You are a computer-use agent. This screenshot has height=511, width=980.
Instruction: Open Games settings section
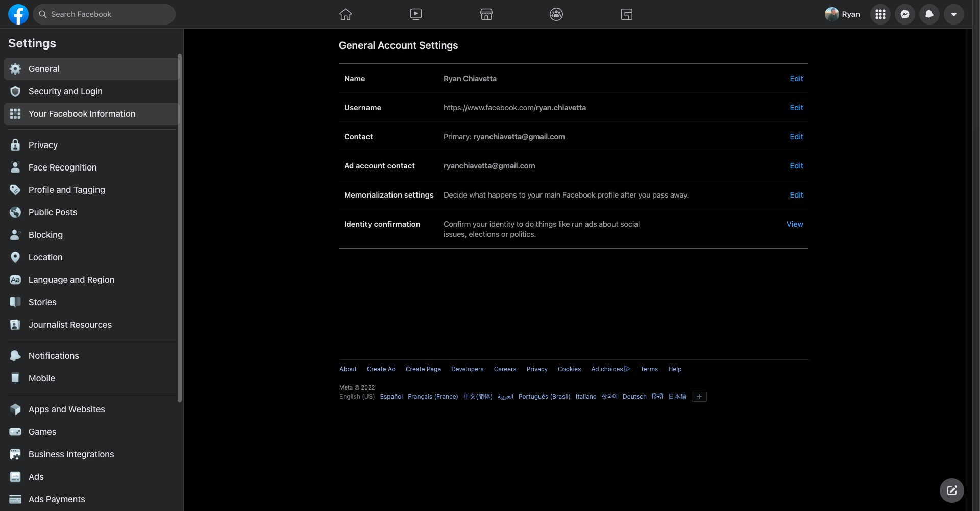[91, 432]
